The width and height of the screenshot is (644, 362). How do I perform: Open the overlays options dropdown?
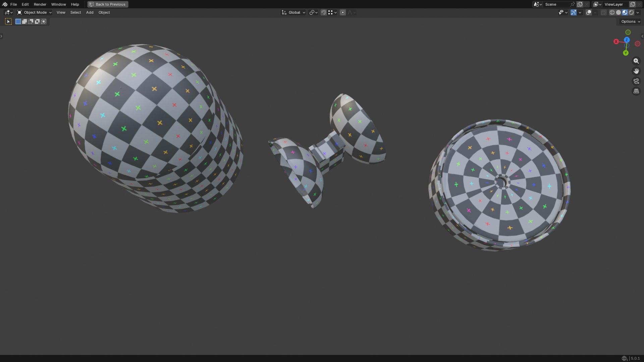pyautogui.click(x=595, y=12)
